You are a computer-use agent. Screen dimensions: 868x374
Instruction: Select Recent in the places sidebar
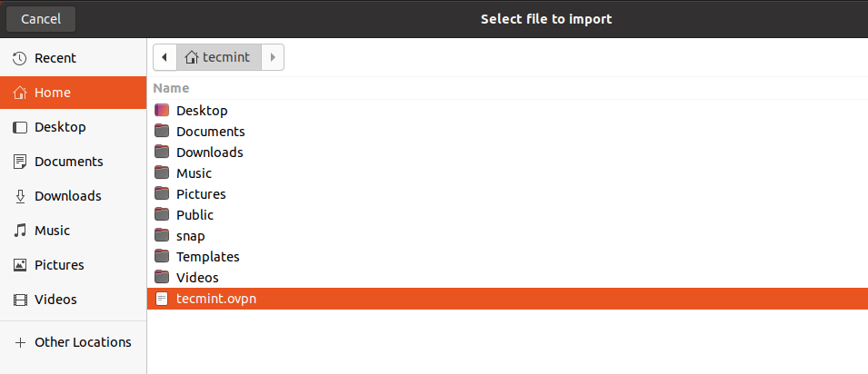tap(55, 58)
